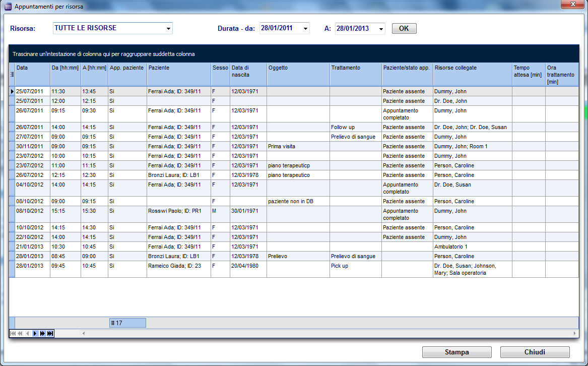Click Risorse cell Dummy, John; Room 1
Screen dimensions: 588x366
click(473, 146)
